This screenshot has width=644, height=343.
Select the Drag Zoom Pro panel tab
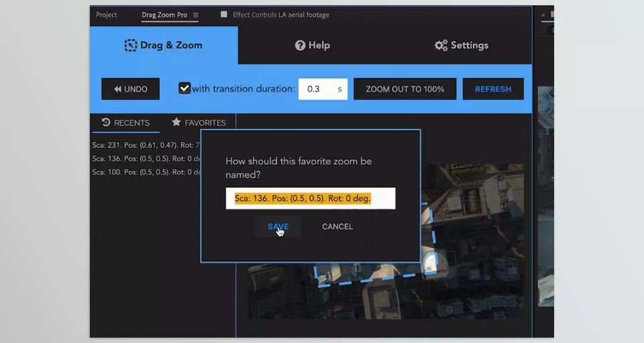[164, 15]
